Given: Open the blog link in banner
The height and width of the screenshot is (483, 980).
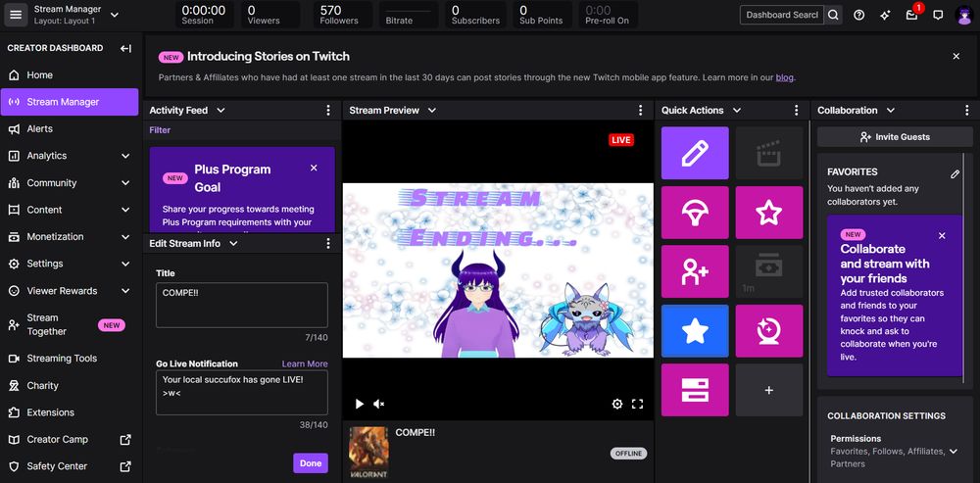Looking at the screenshot, I should 784,77.
